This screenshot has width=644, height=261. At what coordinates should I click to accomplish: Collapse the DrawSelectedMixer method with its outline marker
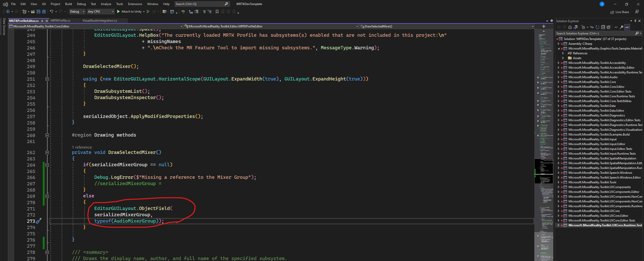point(47,152)
